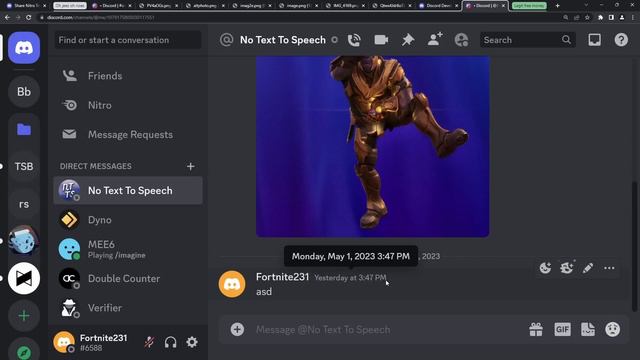Screen dimensions: 640x360
Task: Open the emoji picker
Action: tap(613, 329)
